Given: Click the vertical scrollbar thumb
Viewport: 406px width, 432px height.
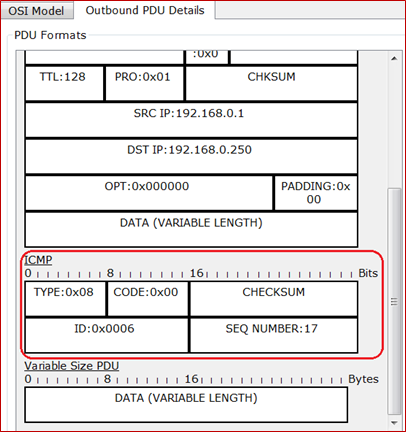Looking at the screenshot, I should coord(394,301).
